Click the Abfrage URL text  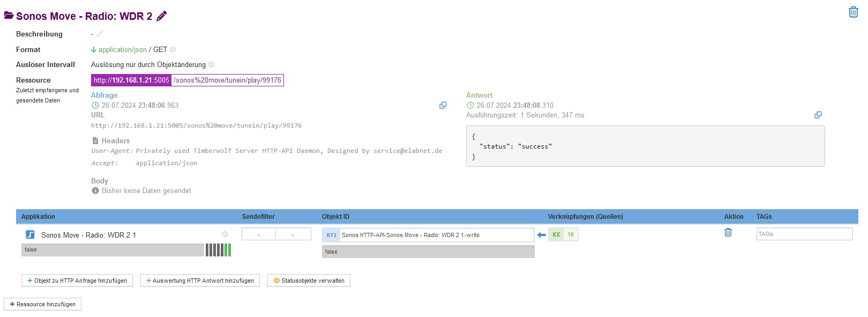coord(196,126)
